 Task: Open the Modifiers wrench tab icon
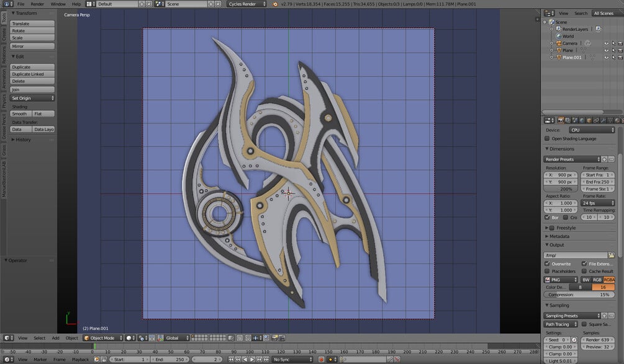pos(604,120)
